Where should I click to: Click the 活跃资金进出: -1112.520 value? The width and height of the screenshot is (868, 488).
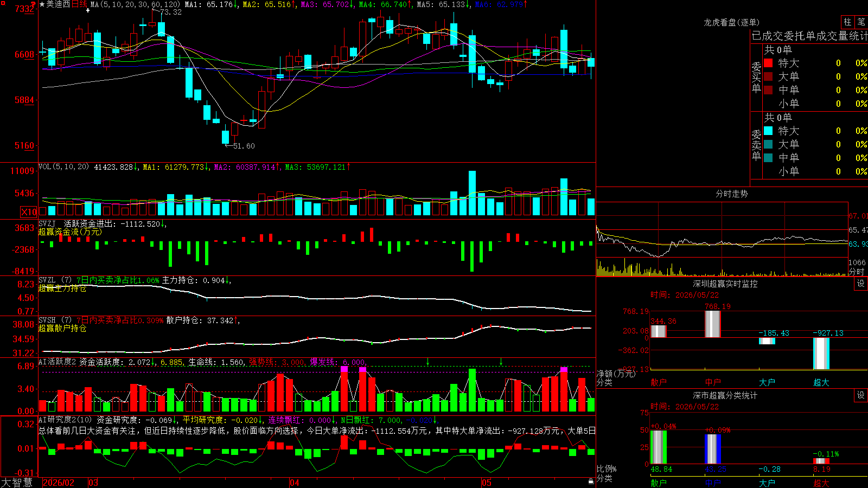[115, 223]
